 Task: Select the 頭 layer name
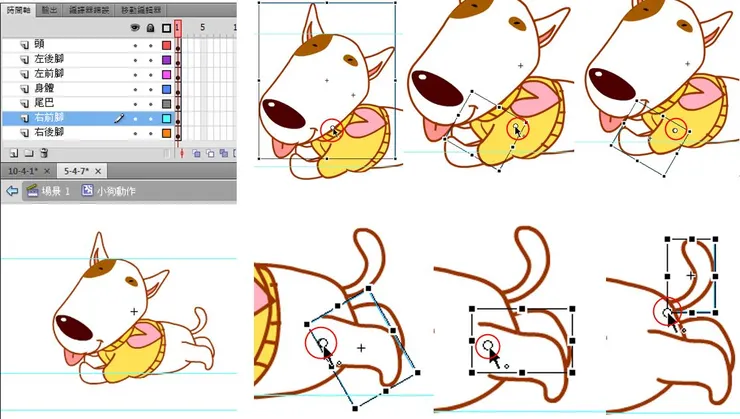39,44
